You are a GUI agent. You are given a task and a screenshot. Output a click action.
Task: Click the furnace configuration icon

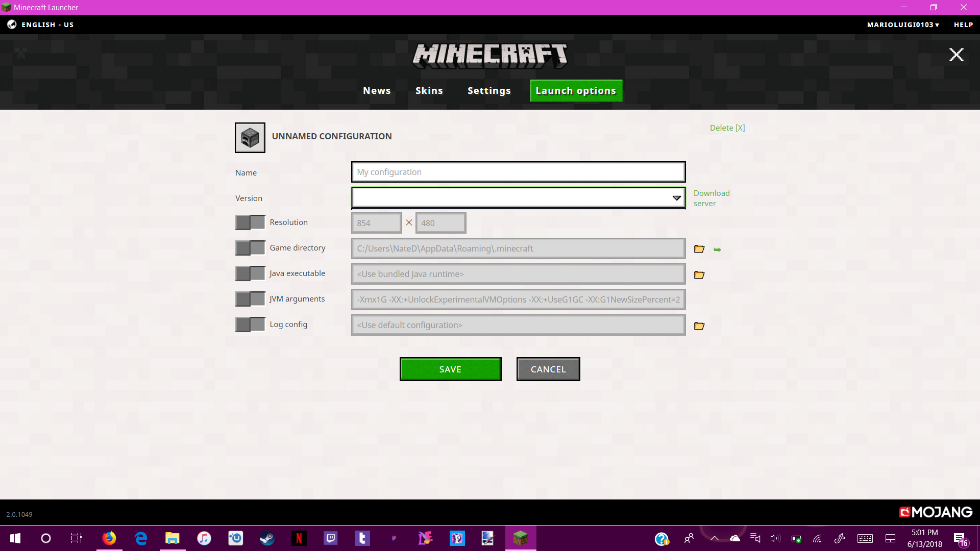pyautogui.click(x=250, y=138)
